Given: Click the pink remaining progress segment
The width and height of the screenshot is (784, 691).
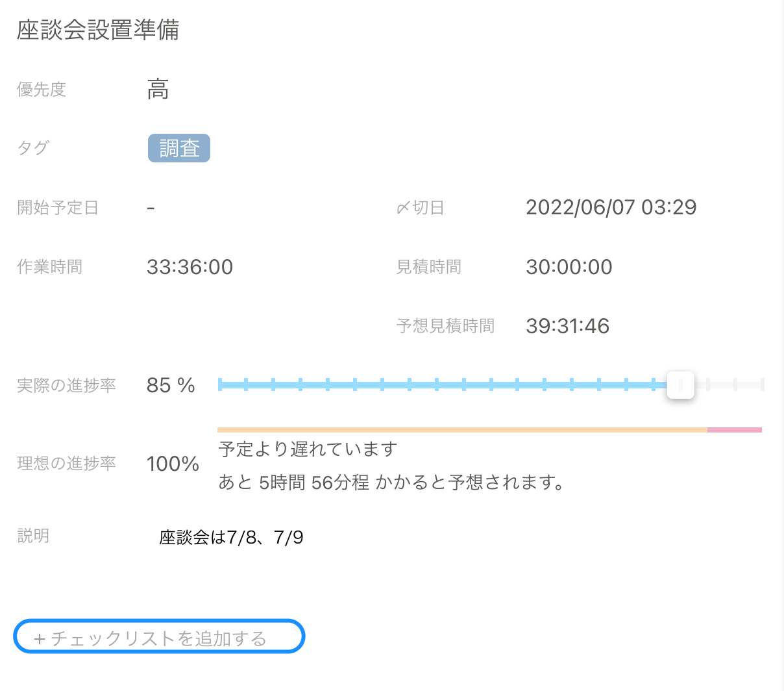Looking at the screenshot, I should click(x=734, y=429).
